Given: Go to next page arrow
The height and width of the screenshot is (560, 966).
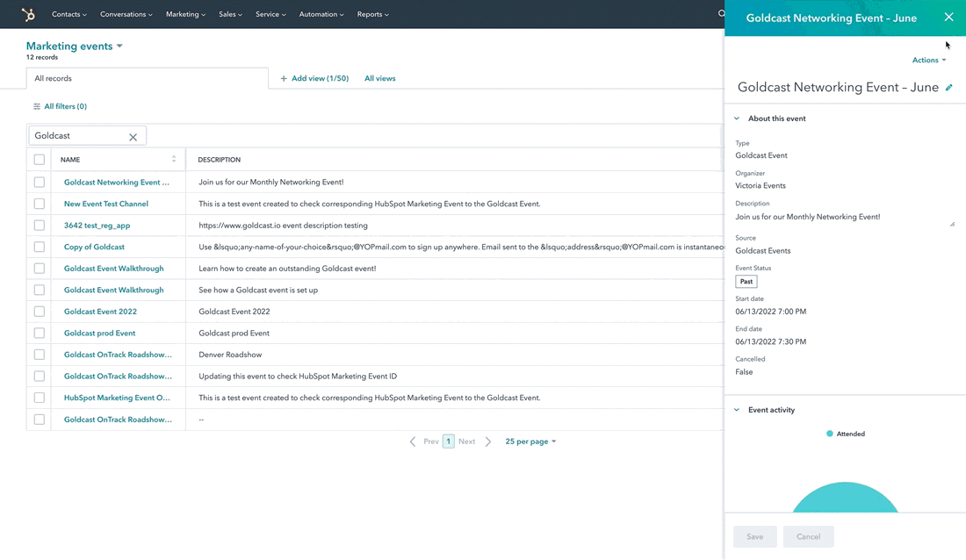Looking at the screenshot, I should pos(488,442).
